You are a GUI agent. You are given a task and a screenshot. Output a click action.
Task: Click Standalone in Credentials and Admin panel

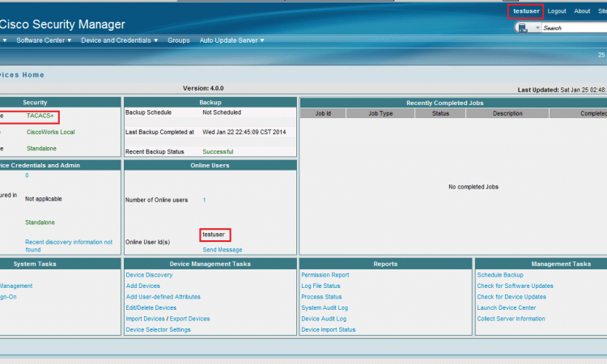point(40,222)
